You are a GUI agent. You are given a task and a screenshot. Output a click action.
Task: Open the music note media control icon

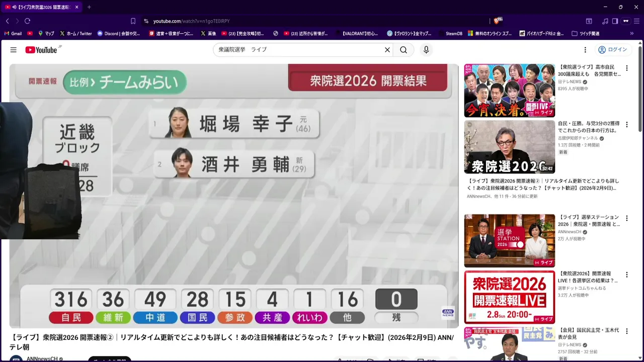(605, 21)
